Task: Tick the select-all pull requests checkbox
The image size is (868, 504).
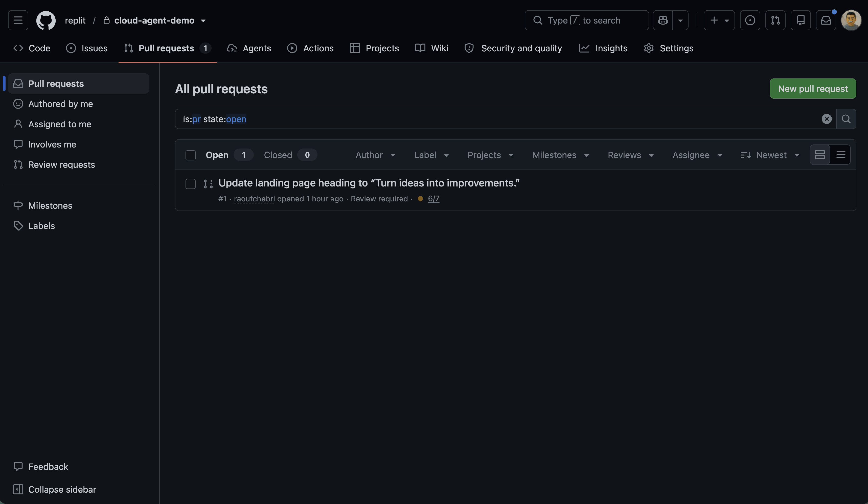Action: tap(191, 155)
